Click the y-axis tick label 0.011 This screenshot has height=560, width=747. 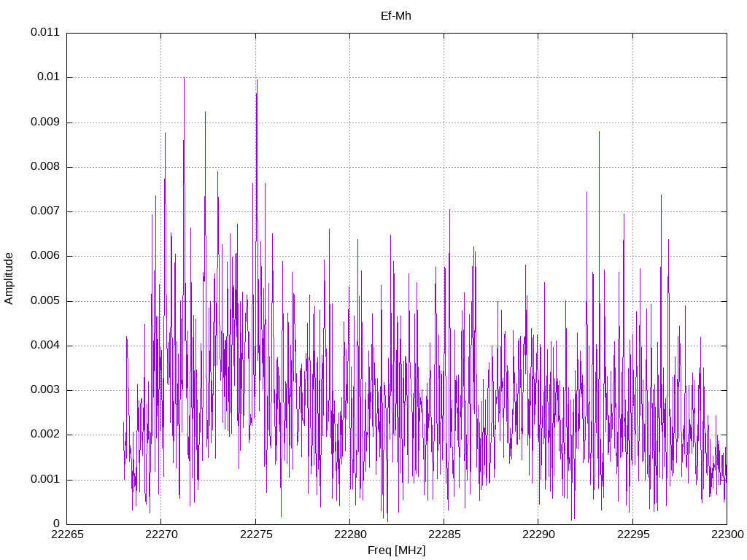(45, 32)
